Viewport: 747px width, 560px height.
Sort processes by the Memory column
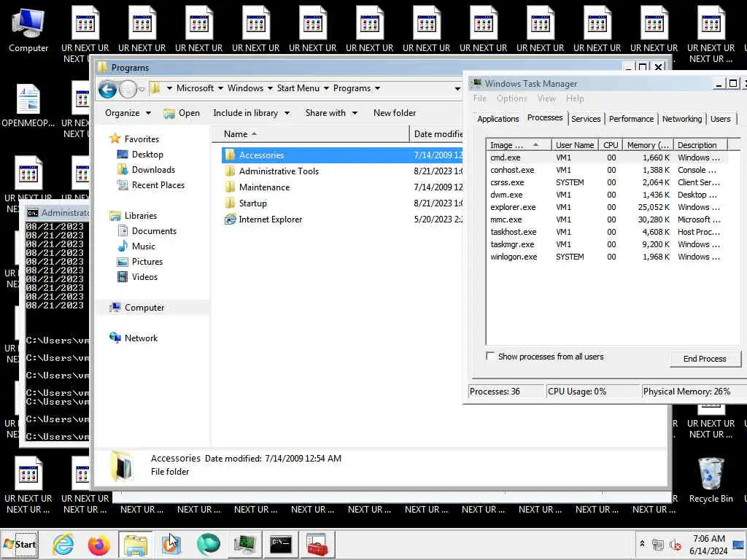[x=648, y=145]
